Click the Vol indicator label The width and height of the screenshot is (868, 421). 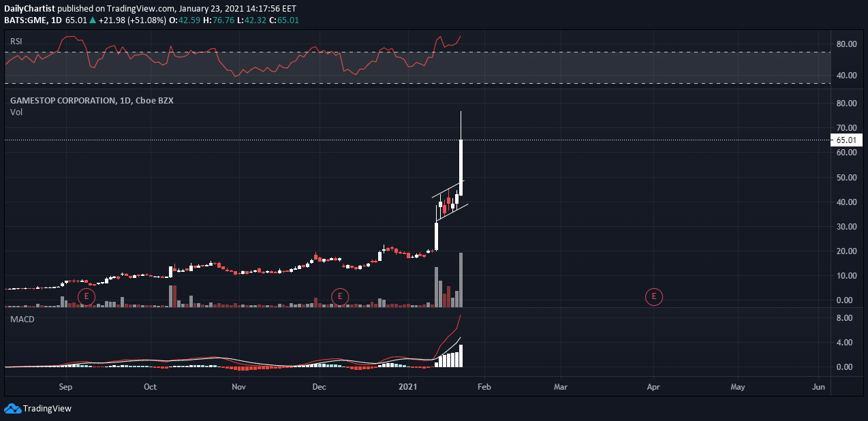16,112
